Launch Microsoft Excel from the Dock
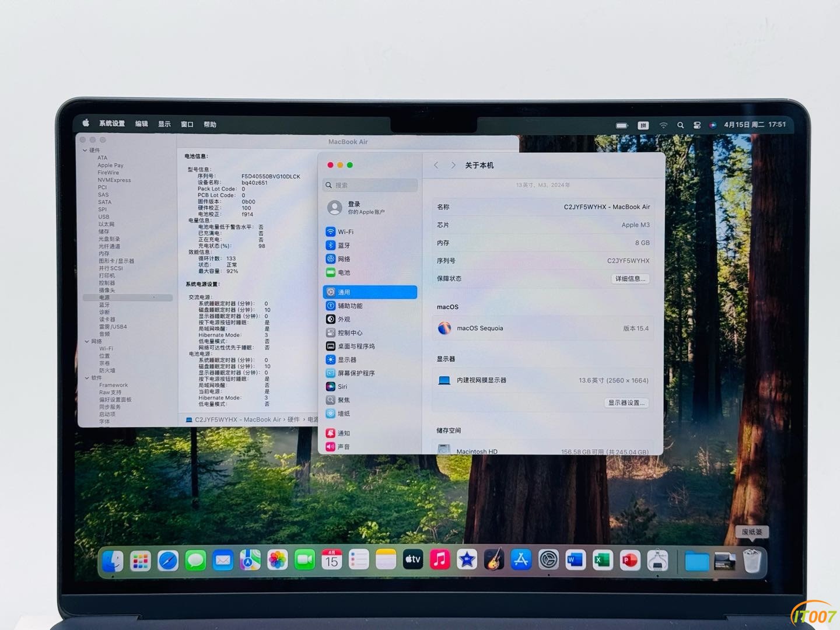Screen dimensions: 840x630 click(603, 560)
